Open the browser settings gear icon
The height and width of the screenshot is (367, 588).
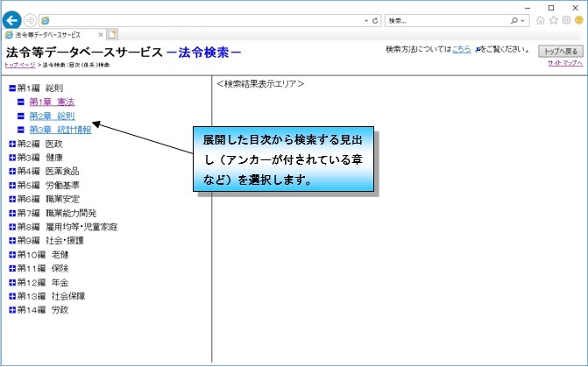coord(566,19)
